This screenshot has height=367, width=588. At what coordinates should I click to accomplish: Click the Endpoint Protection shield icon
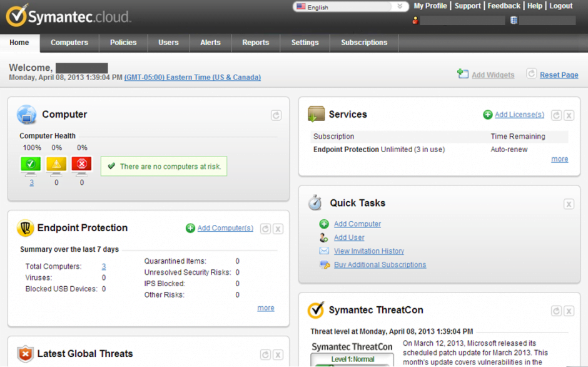pyautogui.click(x=25, y=228)
